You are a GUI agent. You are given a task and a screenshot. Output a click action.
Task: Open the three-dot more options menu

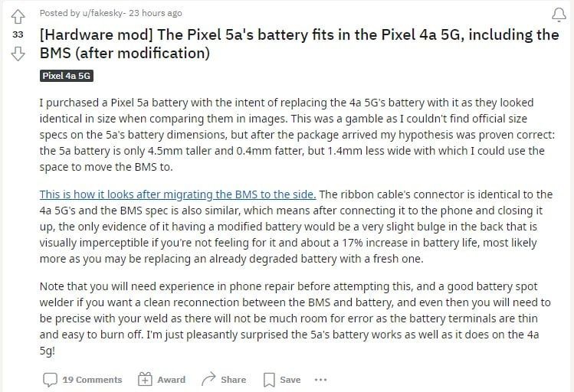coord(320,380)
